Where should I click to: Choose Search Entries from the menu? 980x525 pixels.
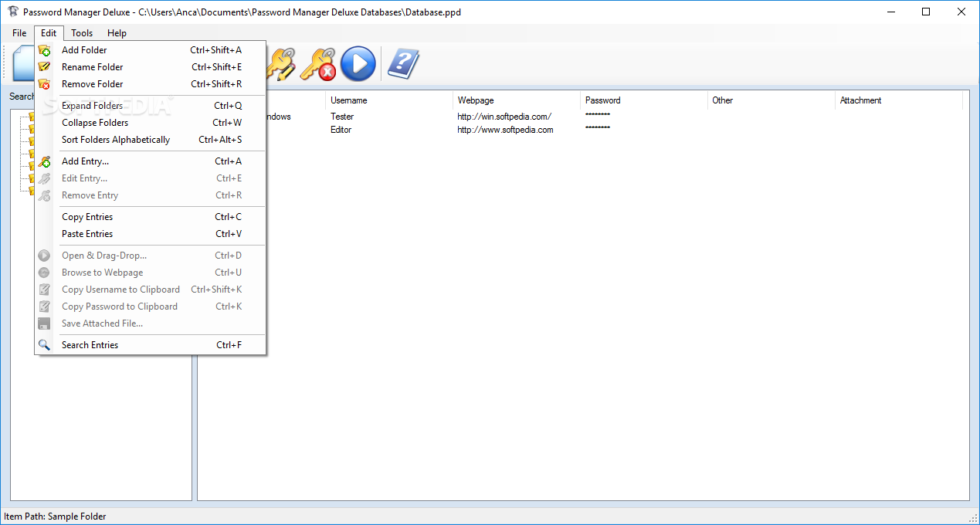point(151,345)
